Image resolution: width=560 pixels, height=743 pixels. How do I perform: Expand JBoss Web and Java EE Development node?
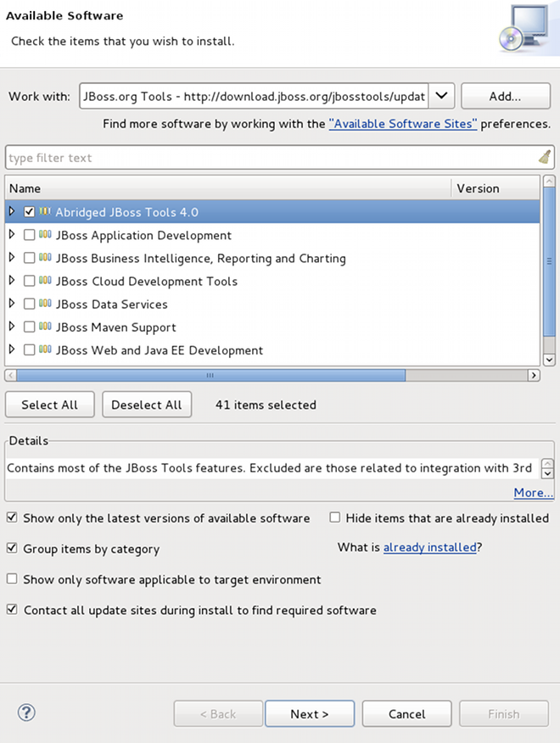click(12, 349)
